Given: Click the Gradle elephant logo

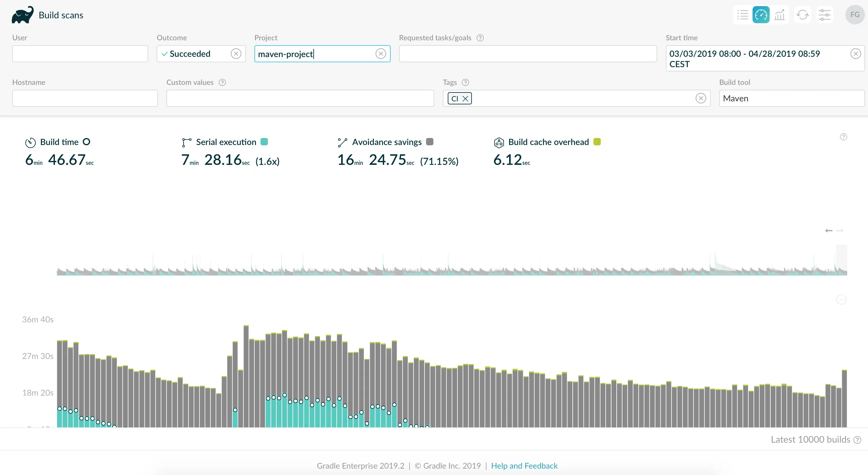Looking at the screenshot, I should (23, 15).
